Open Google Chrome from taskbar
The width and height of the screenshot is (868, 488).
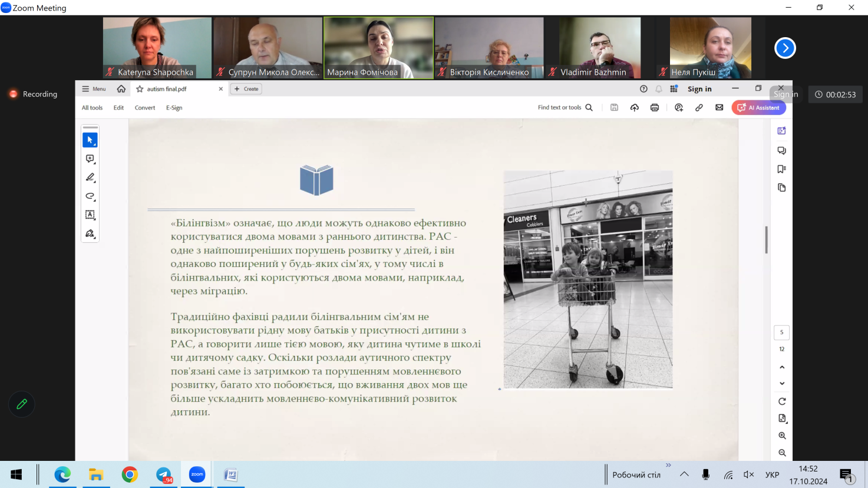click(130, 474)
